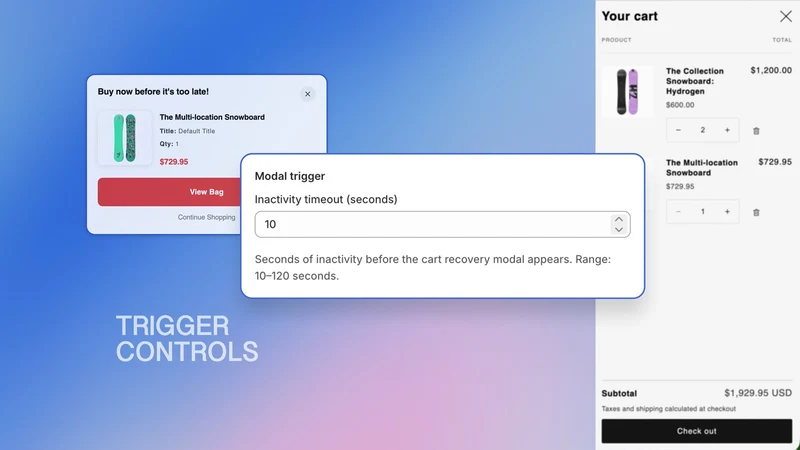Click the $600.00 unit price

click(680, 105)
